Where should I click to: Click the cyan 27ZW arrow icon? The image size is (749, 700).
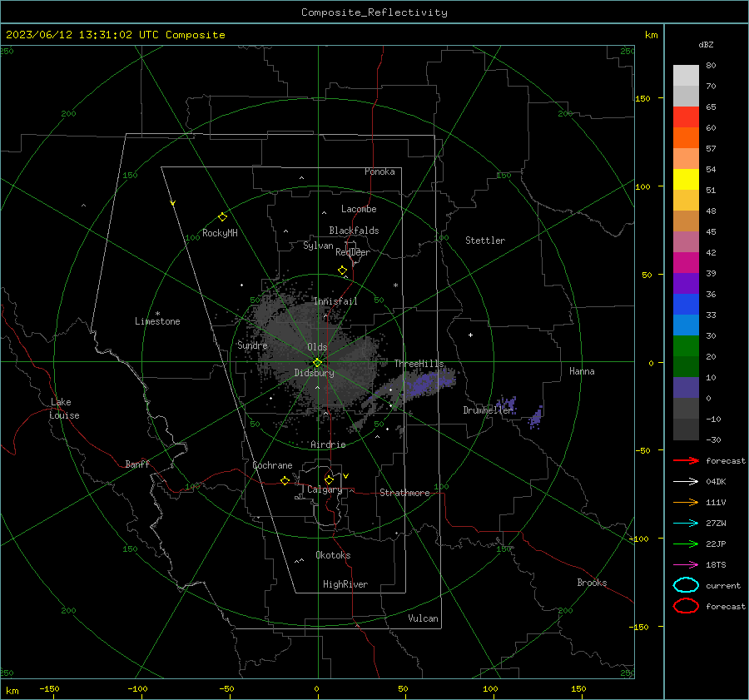click(686, 524)
